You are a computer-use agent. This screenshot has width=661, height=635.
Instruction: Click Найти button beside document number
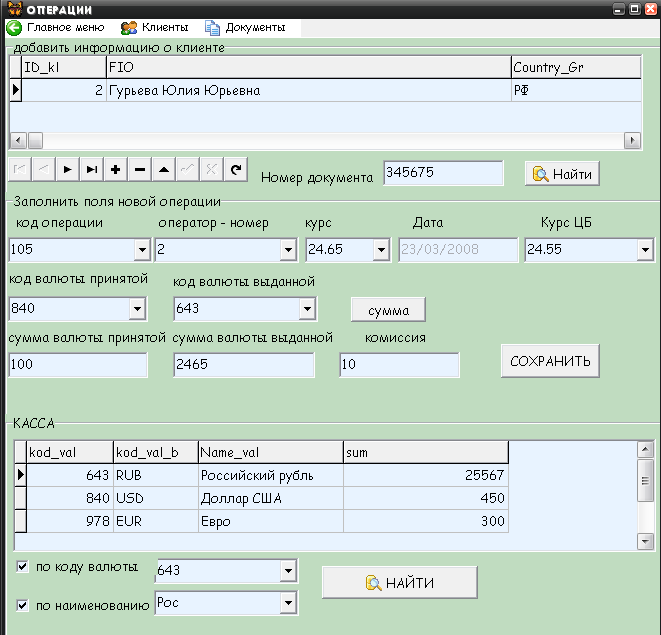(562, 174)
